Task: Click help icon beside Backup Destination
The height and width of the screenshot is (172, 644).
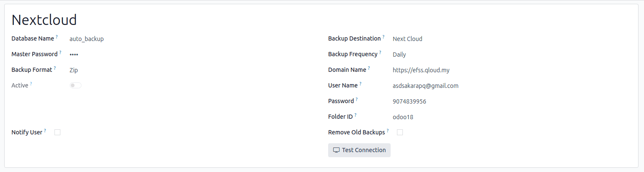Action: [383, 37]
